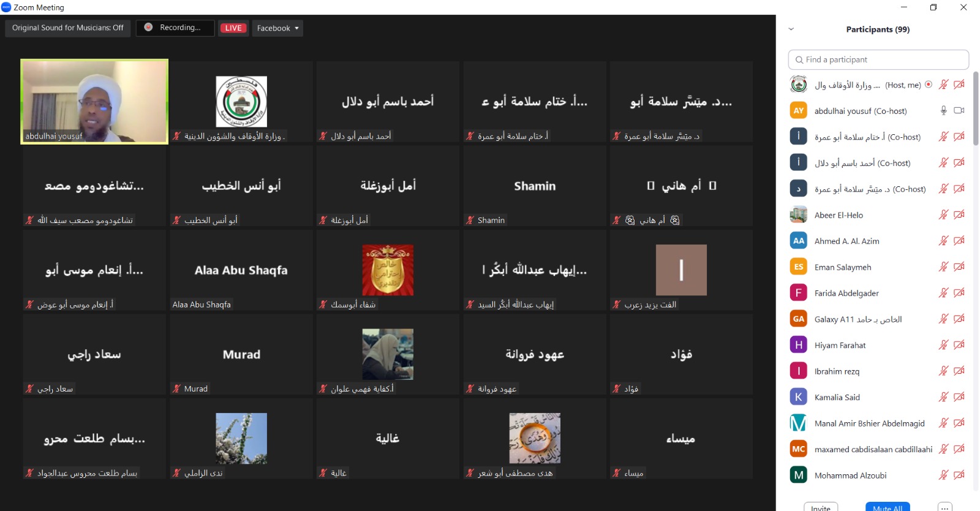Click the Invite button
The height and width of the screenshot is (511, 980).
click(x=821, y=507)
